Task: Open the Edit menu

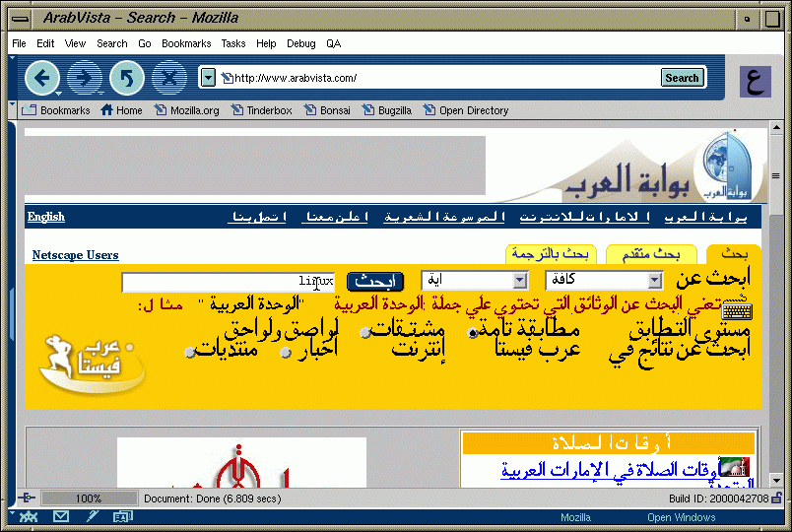Action: point(45,43)
